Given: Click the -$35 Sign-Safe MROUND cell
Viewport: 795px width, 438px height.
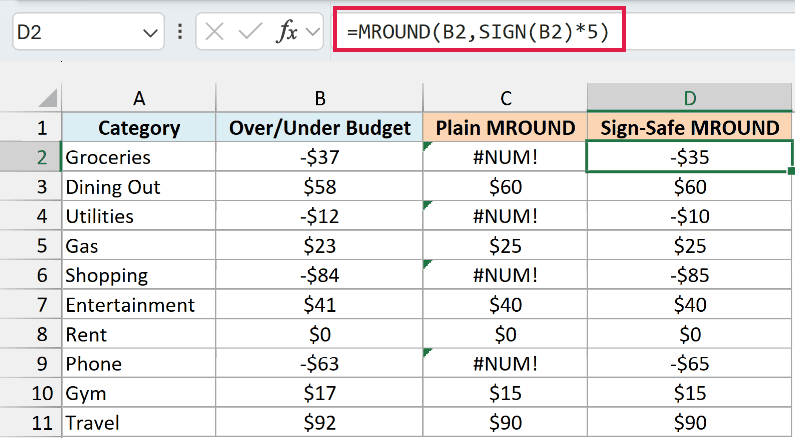Looking at the screenshot, I should [690, 157].
